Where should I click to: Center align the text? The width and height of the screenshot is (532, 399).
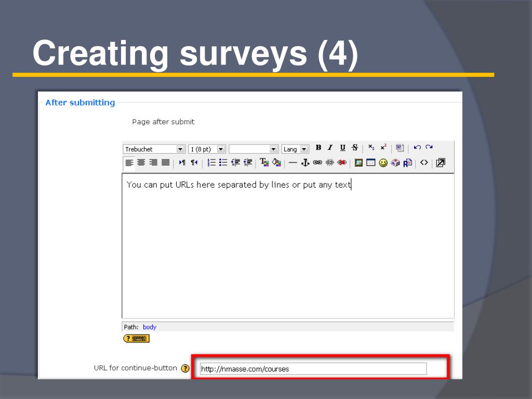pyautogui.click(x=141, y=163)
